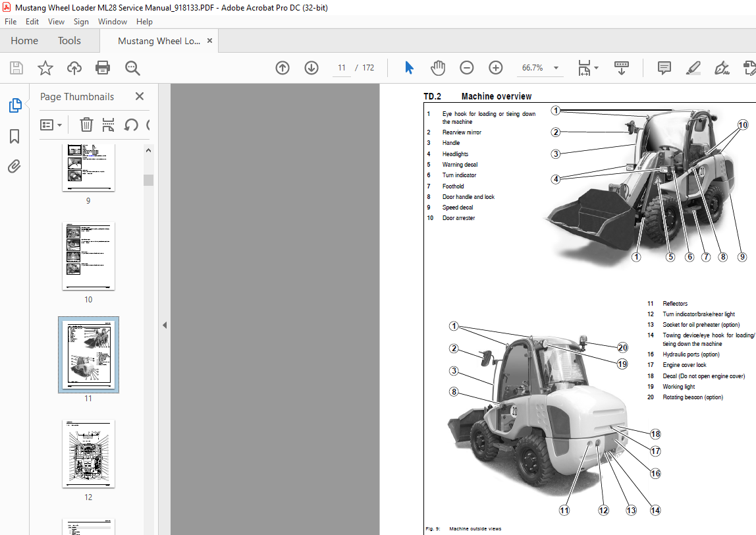This screenshot has width=756, height=535.
Task: Go to previous page arrow
Action: pyautogui.click(x=283, y=68)
